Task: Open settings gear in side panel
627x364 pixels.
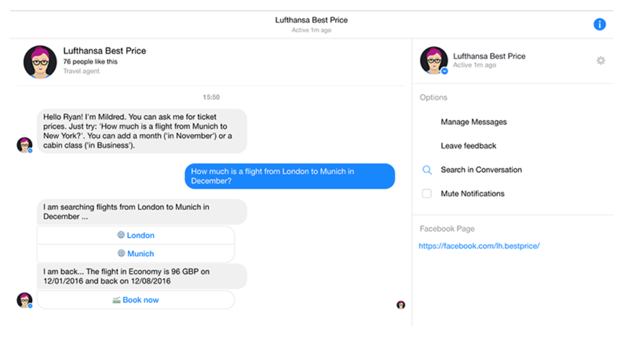Action: pyautogui.click(x=600, y=60)
